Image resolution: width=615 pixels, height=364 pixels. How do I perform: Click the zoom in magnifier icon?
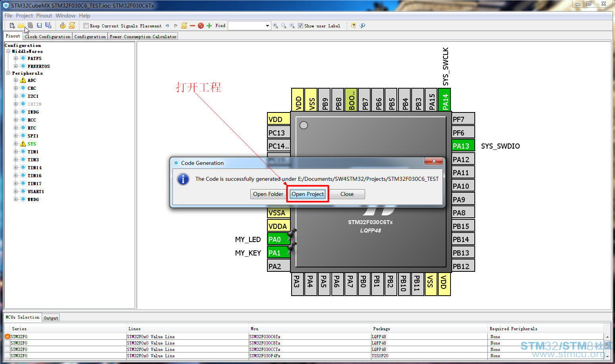click(275, 26)
